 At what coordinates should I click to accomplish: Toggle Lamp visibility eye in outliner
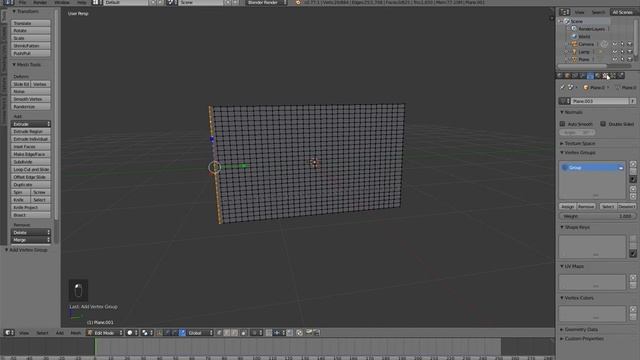[x=614, y=52]
